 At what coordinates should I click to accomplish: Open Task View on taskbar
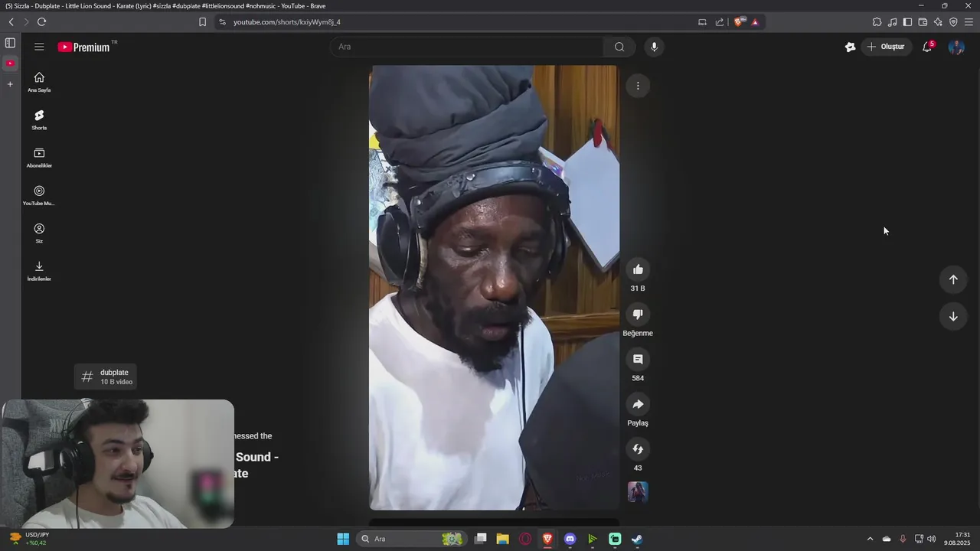[481, 539]
